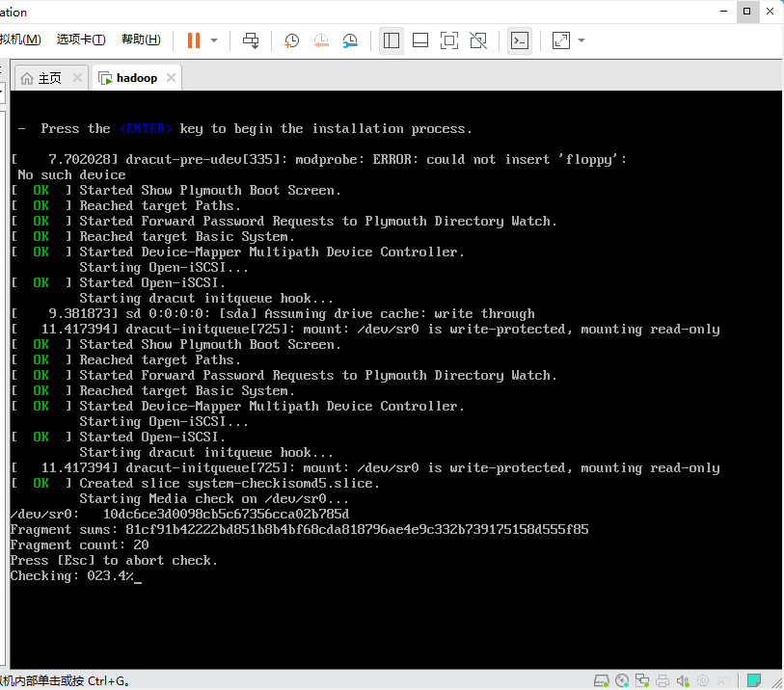784x690 pixels.
Task: Open the message log note icon
Action: (753, 680)
